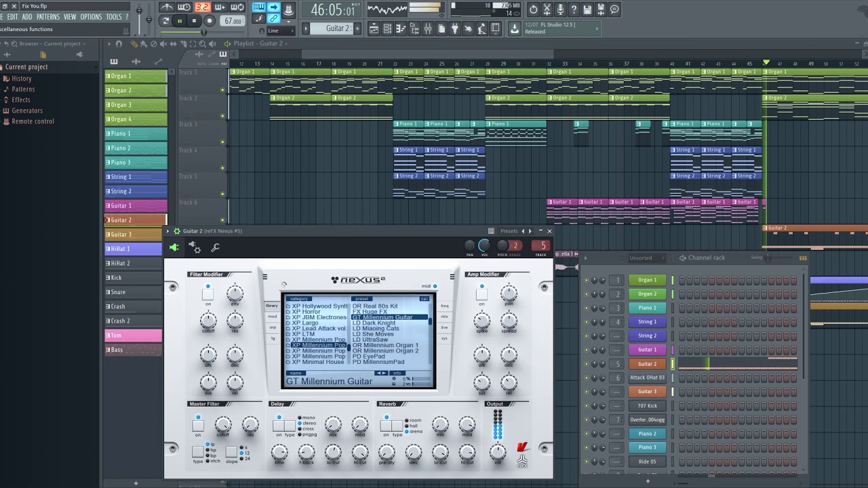Open the TOOLS menu
868x488 pixels.
click(x=114, y=17)
